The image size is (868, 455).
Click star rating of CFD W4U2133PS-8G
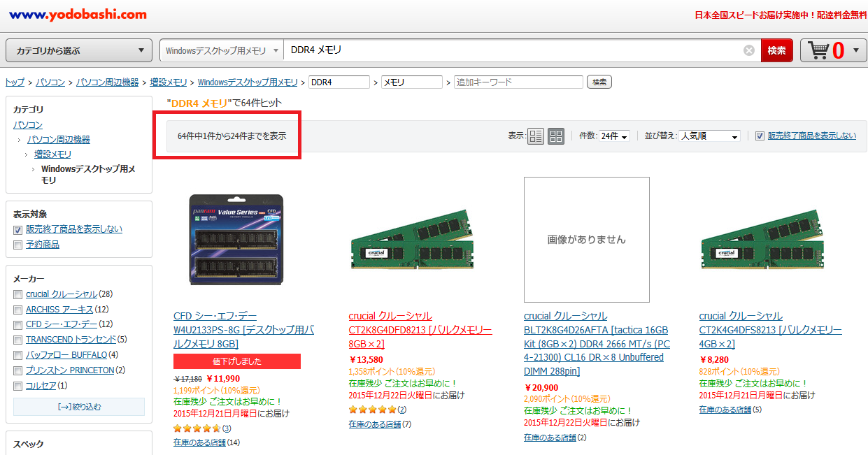click(x=197, y=428)
